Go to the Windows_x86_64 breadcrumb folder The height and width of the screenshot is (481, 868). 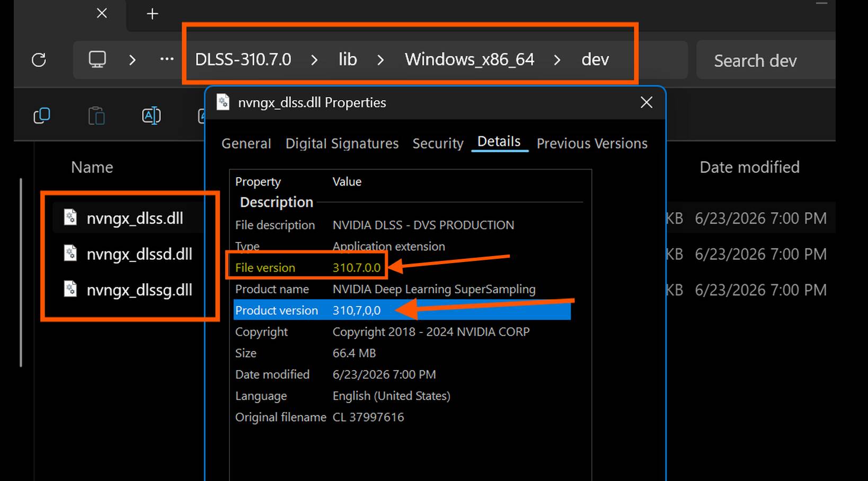470,59
